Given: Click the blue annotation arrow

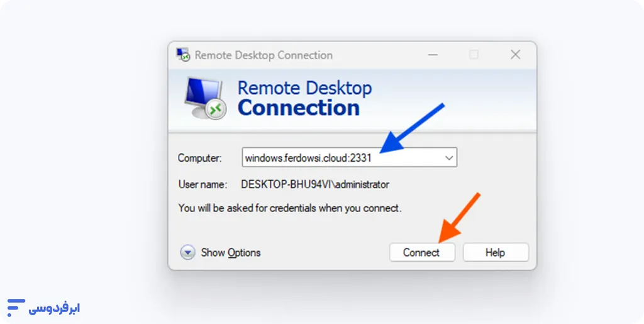Looking at the screenshot, I should coord(412,128).
